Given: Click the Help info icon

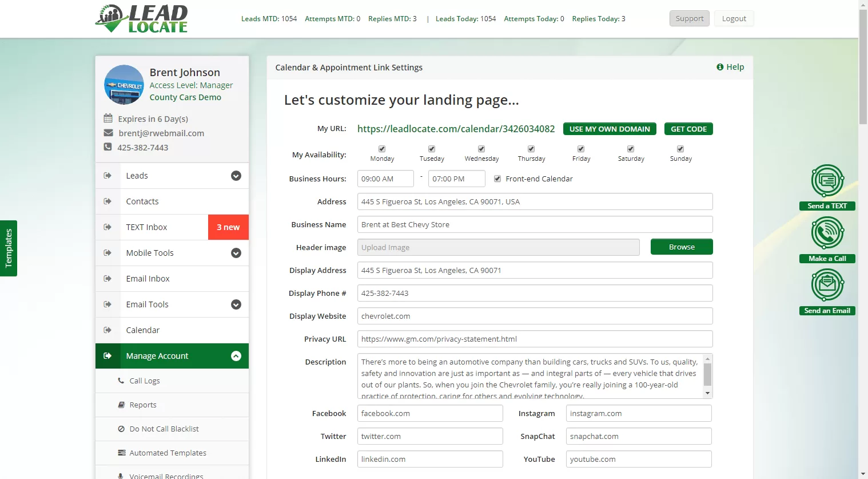Looking at the screenshot, I should [720, 67].
